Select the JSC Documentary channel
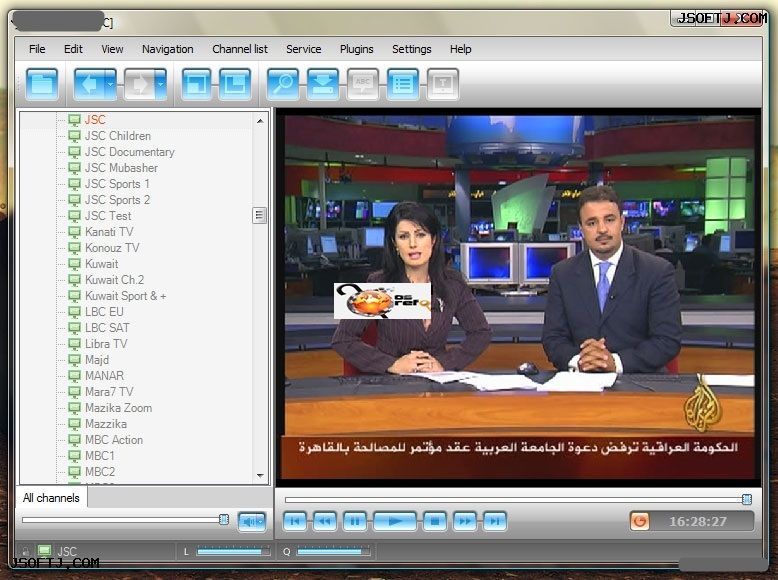This screenshot has width=778, height=580. click(x=130, y=152)
